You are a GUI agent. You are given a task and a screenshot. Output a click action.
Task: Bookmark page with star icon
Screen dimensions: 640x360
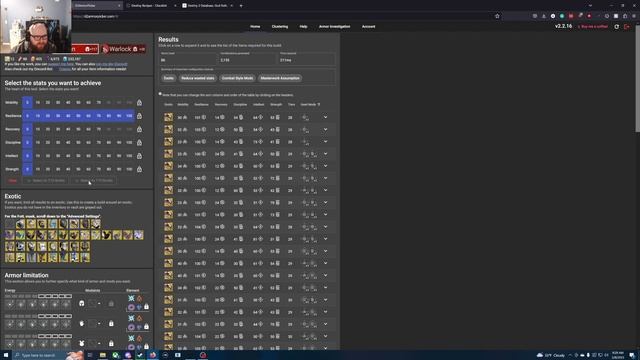497,16
